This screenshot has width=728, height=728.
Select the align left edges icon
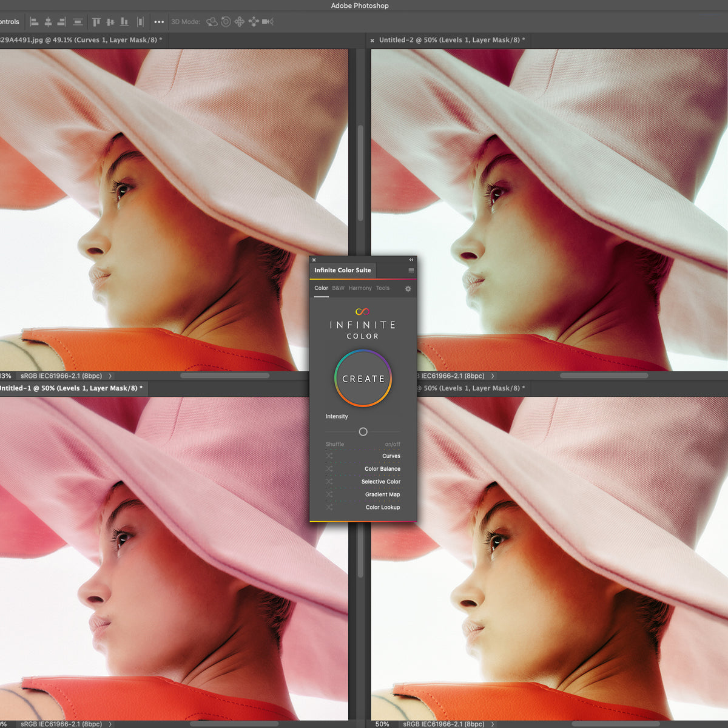click(35, 22)
